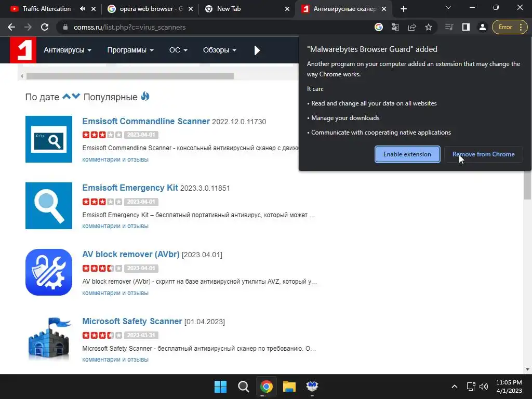Image resolution: width=532 pixels, height=399 pixels.
Task: Open the Error menu button in Chrome
Action: pos(510,27)
